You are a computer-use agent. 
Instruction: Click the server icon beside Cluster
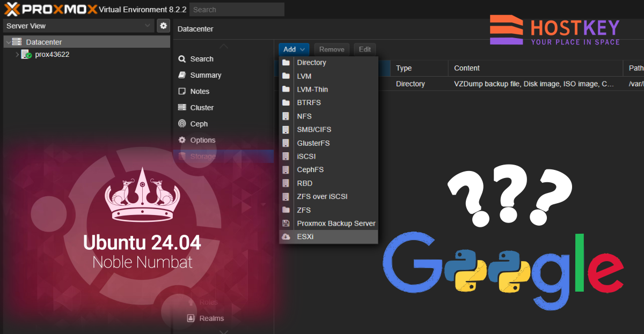pyautogui.click(x=182, y=107)
